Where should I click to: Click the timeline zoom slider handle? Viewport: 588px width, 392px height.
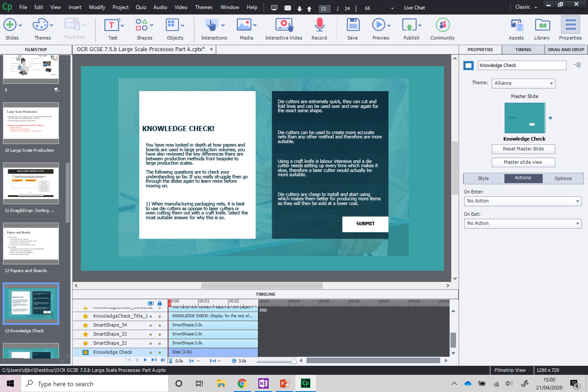click(294, 361)
